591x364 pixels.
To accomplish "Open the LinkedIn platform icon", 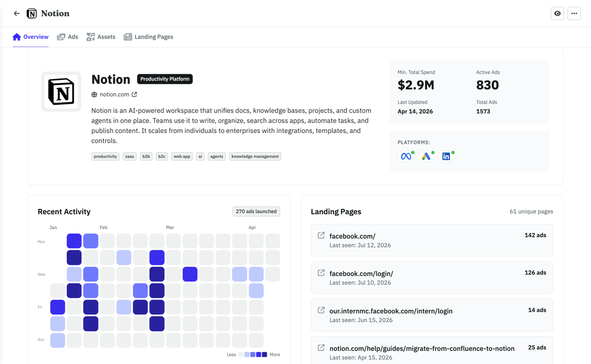I will (447, 157).
